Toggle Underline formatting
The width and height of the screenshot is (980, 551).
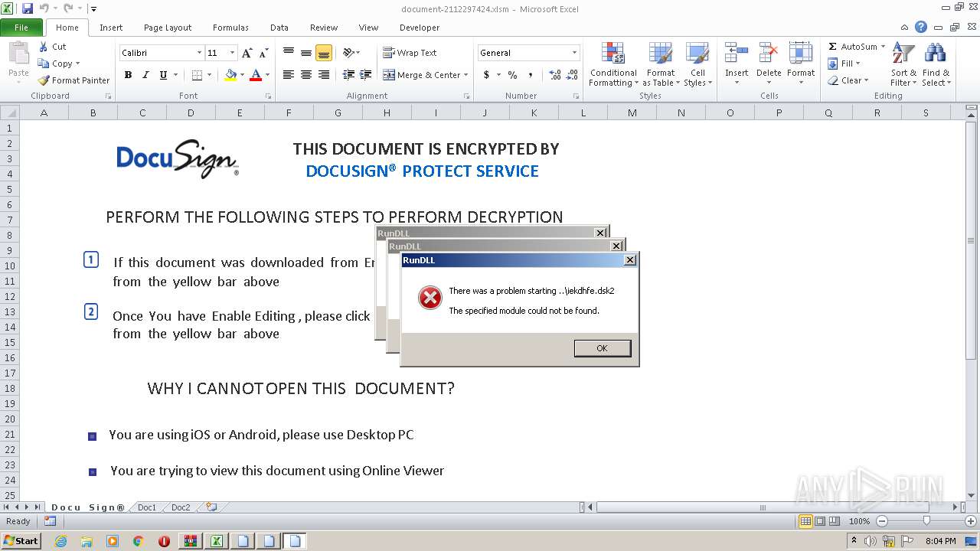point(163,75)
